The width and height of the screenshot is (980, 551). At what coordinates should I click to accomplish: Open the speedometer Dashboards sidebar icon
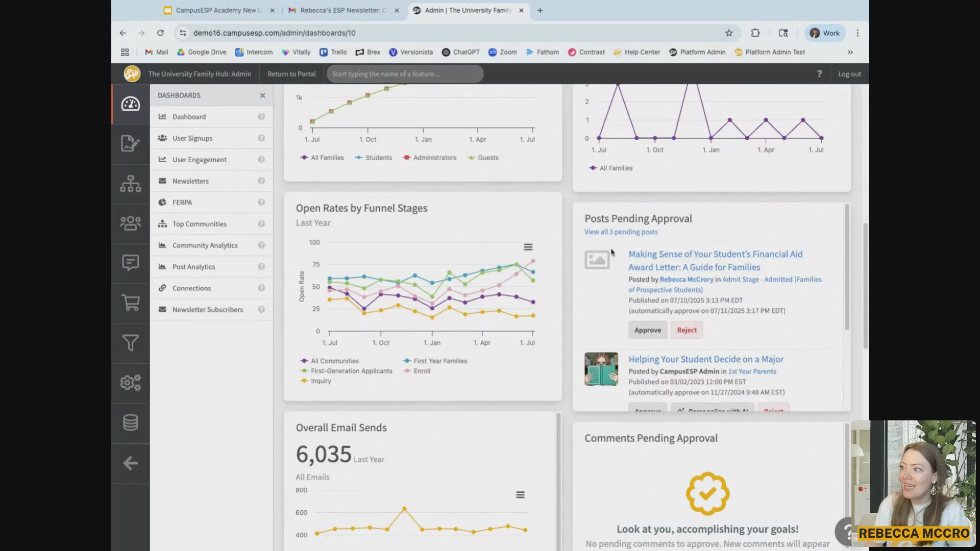pos(131,104)
